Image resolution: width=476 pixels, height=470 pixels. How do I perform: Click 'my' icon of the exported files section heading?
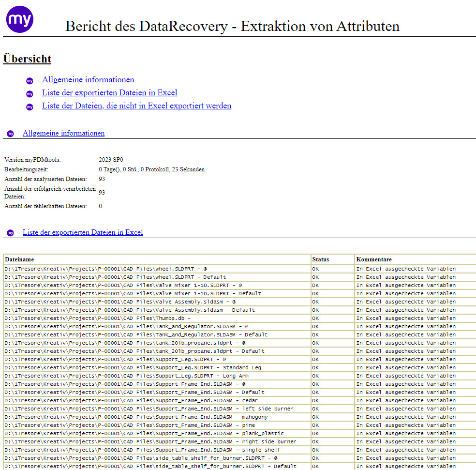10,233
